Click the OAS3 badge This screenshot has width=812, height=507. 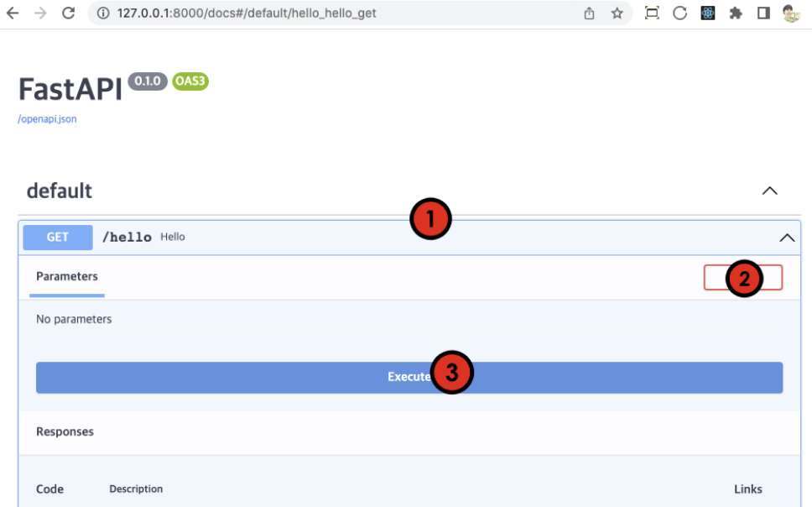(190, 81)
